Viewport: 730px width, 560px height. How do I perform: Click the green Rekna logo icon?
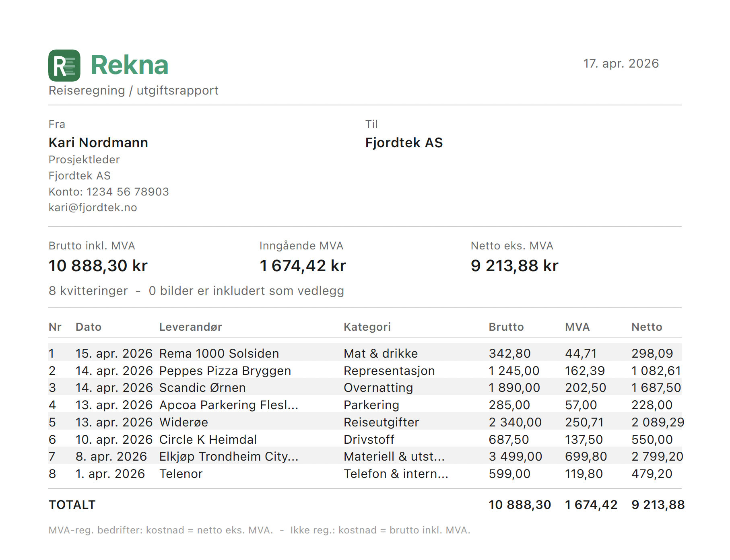(x=64, y=66)
